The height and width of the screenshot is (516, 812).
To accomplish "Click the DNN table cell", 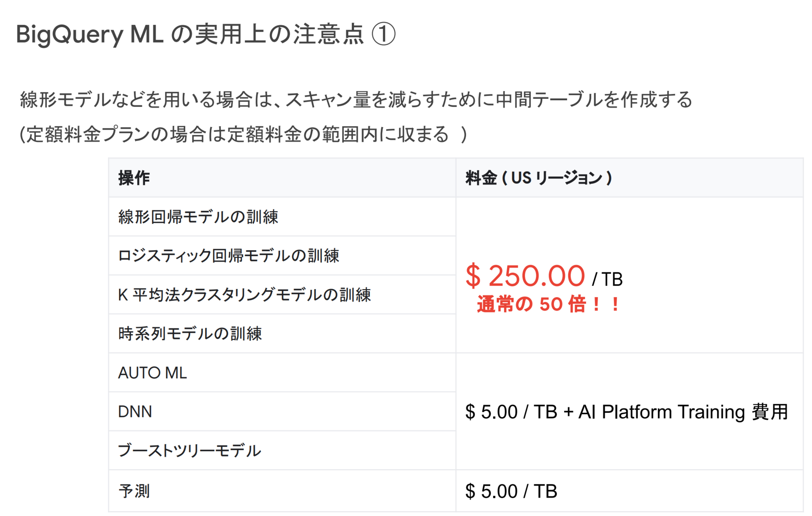I will [282, 412].
